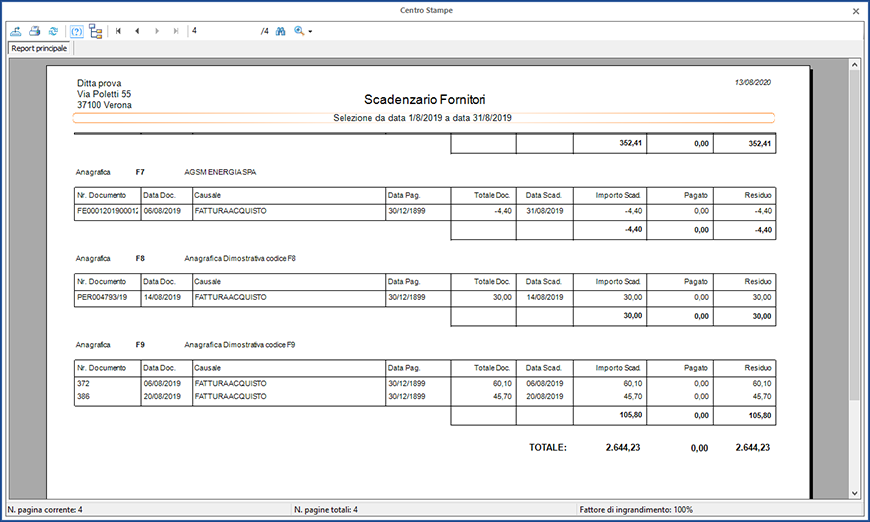The image size is (870, 522).
Task: Select the Report principale tab
Action: click(x=39, y=48)
